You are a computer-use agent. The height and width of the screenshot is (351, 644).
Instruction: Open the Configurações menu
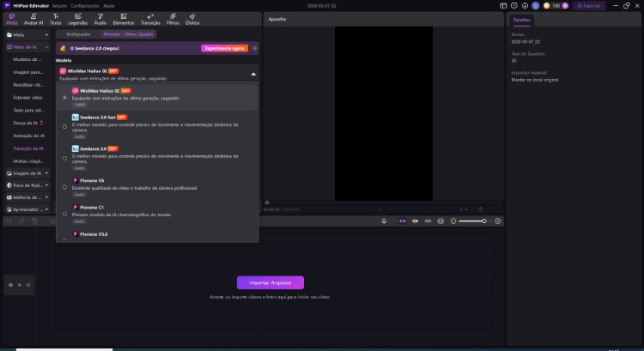85,6
